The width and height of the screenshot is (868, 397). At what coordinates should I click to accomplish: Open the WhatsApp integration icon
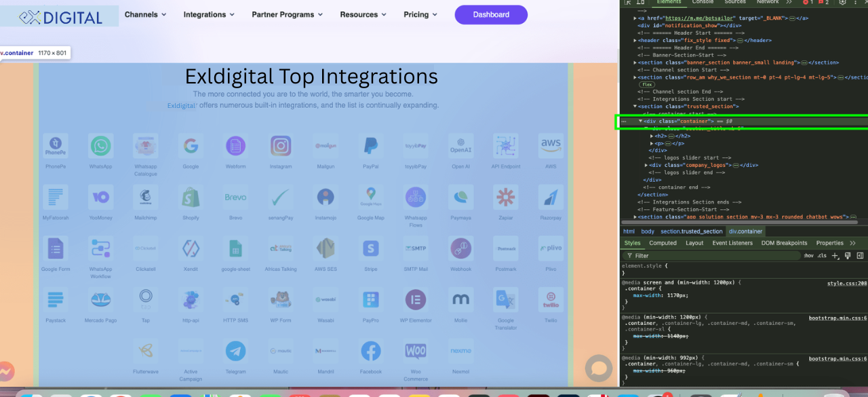point(101,145)
